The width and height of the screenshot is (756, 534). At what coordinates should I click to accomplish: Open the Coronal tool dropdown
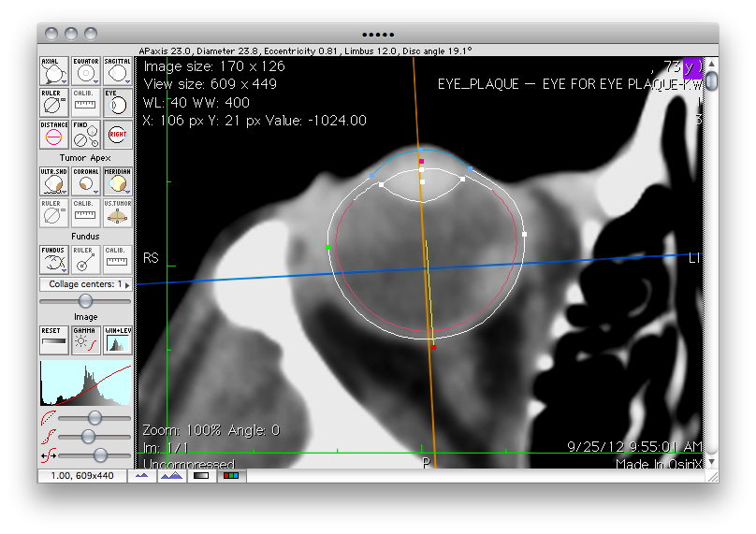[x=86, y=181]
